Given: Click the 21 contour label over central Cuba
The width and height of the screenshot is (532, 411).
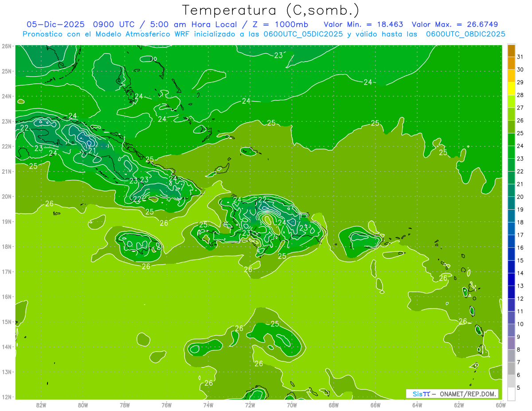Looking at the screenshot, I should click(x=92, y=151).
